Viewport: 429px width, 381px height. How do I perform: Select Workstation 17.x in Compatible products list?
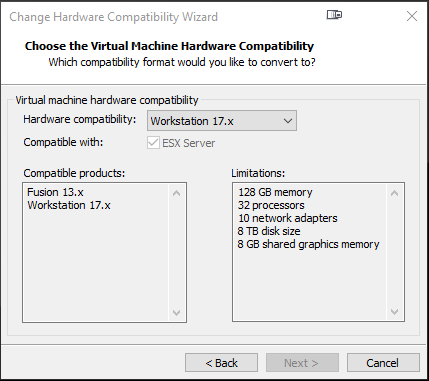(x=69, y=205)
